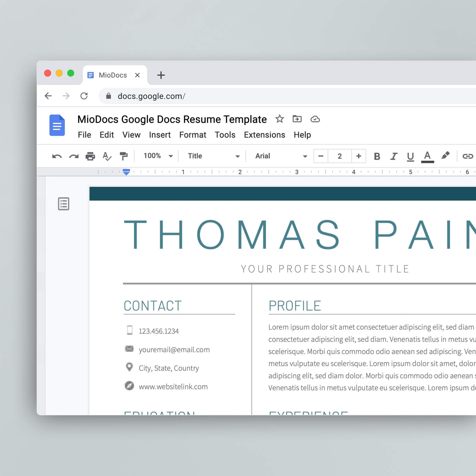Click the Move to folder icon

297,119
